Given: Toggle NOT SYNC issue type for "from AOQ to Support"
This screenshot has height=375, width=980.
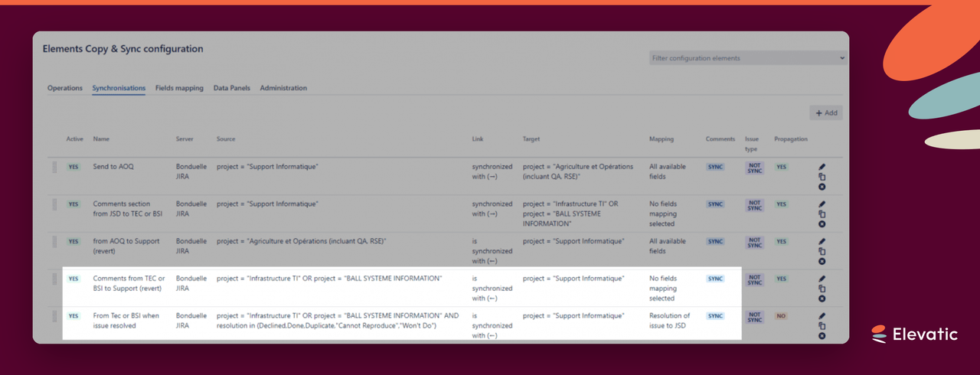Looking at the screenshot, I should click(x=755, y=244).
